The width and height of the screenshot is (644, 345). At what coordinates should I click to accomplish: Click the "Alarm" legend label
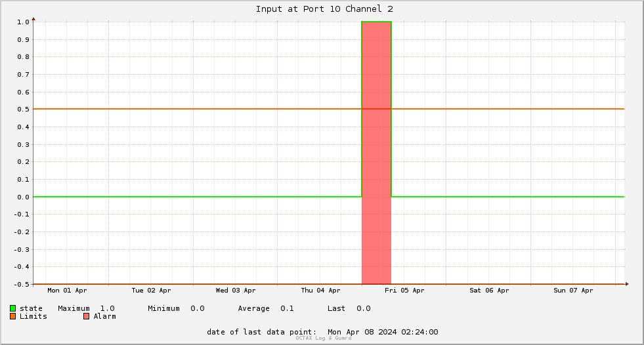(x=105, y=316)
